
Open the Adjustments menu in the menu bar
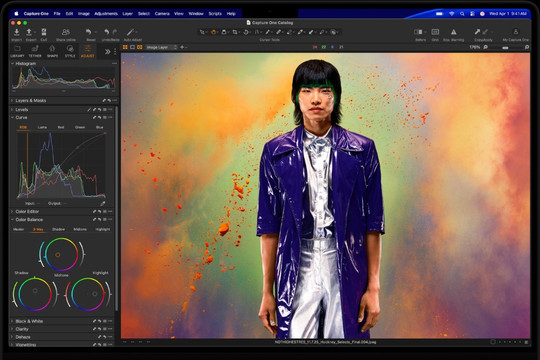[106, 14]
